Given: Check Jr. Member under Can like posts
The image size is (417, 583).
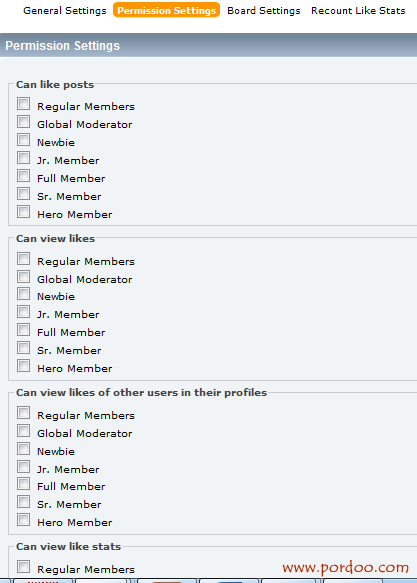Looking at the screenshot, I should point(23,158).
